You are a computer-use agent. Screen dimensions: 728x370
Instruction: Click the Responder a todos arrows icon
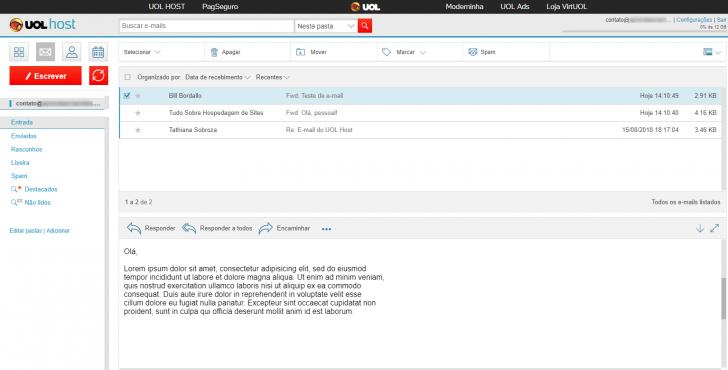[x=189, y=228]
